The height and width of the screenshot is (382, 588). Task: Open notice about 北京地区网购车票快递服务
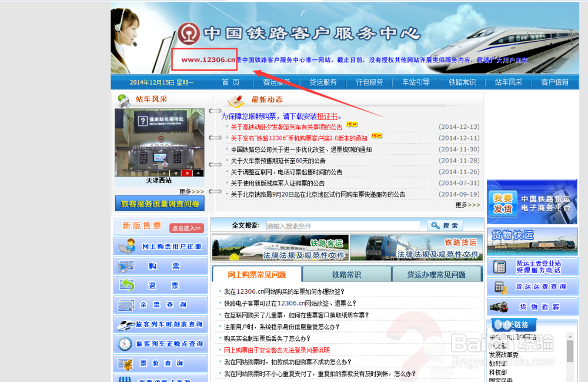(318, 194)
